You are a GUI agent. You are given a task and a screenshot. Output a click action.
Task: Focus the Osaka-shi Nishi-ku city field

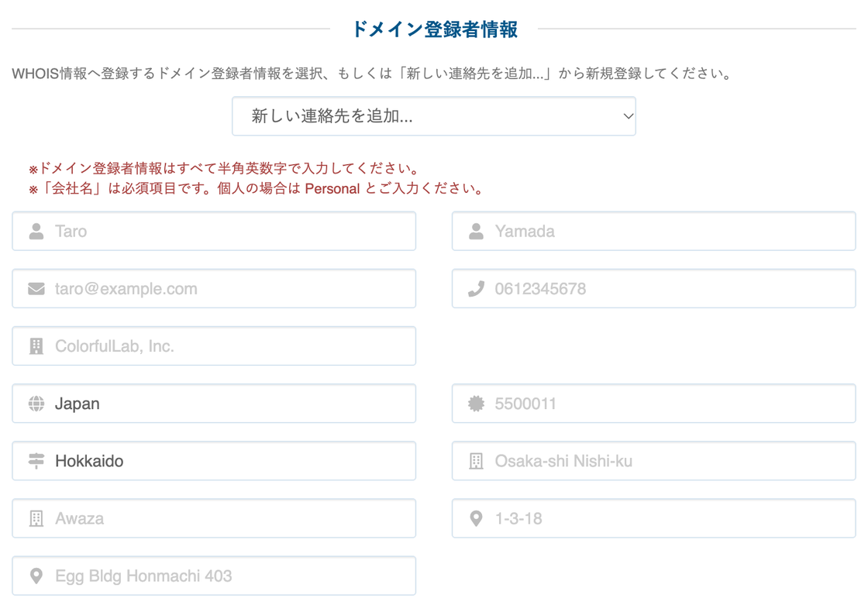654,461
